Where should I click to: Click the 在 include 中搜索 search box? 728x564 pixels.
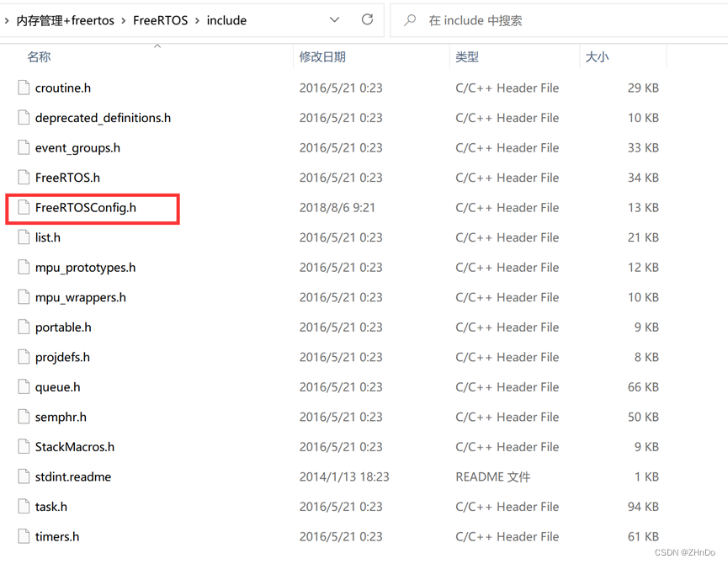[559, 20]
